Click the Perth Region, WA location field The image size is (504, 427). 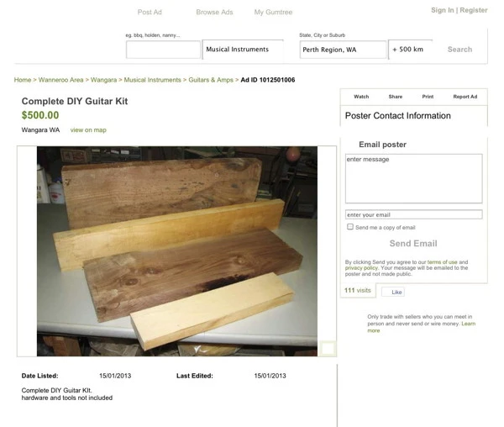[x=343, y=50]
